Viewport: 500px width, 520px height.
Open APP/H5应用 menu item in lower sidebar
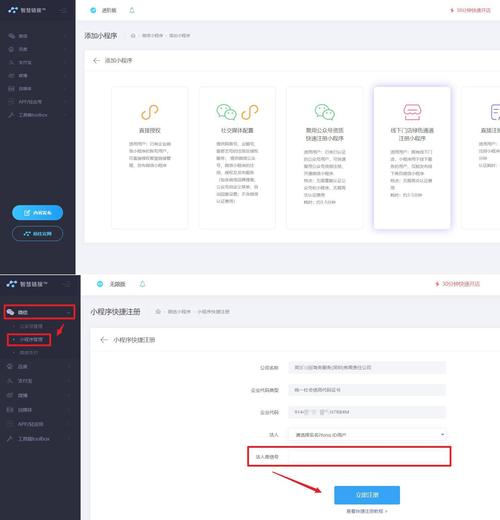click(x=30, y=424)
